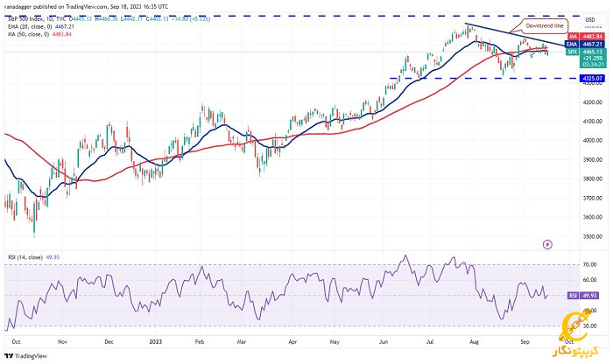Click the Dec label on time axis

109,342
